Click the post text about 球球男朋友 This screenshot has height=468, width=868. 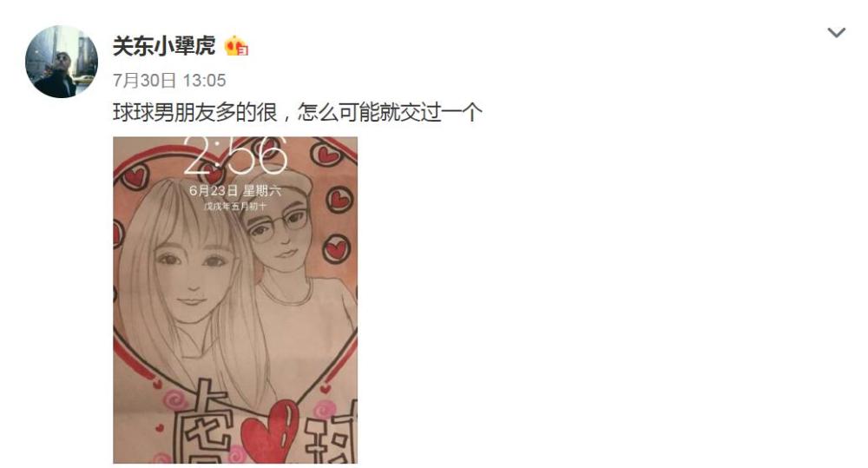[x=298, y=112]
